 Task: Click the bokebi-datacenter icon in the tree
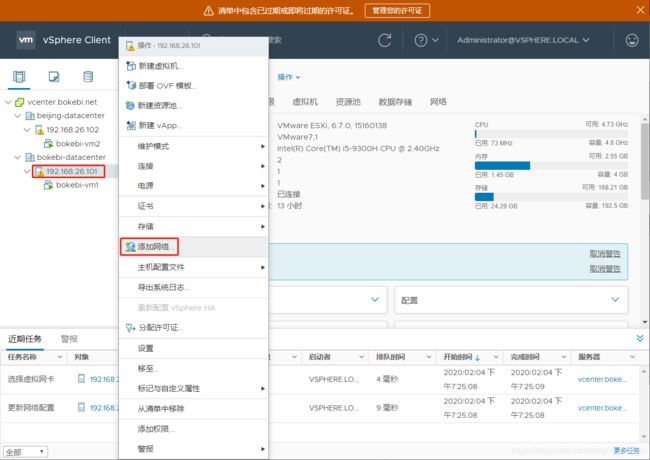30,157
